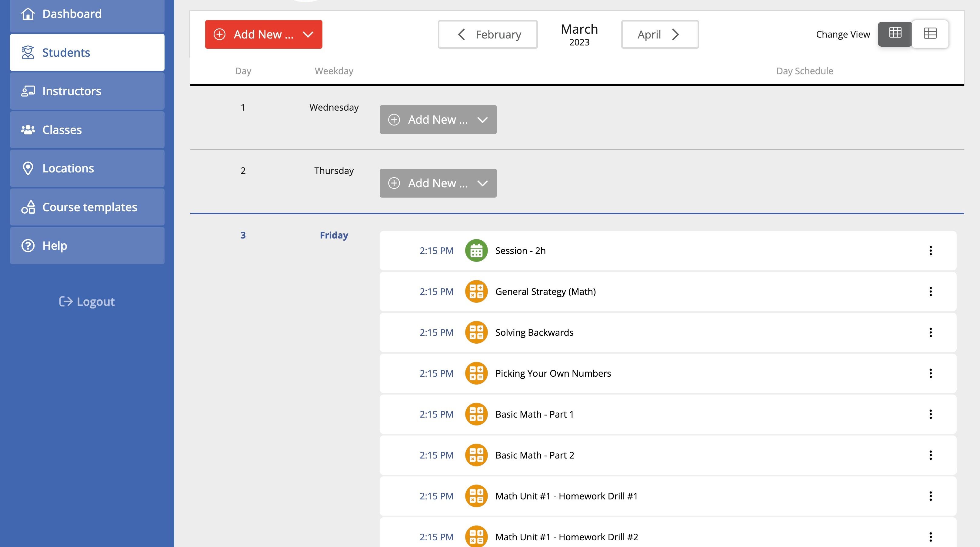Open the Basic Math - Part 1 entry
The image size is (980, 547).
[668, 415]
